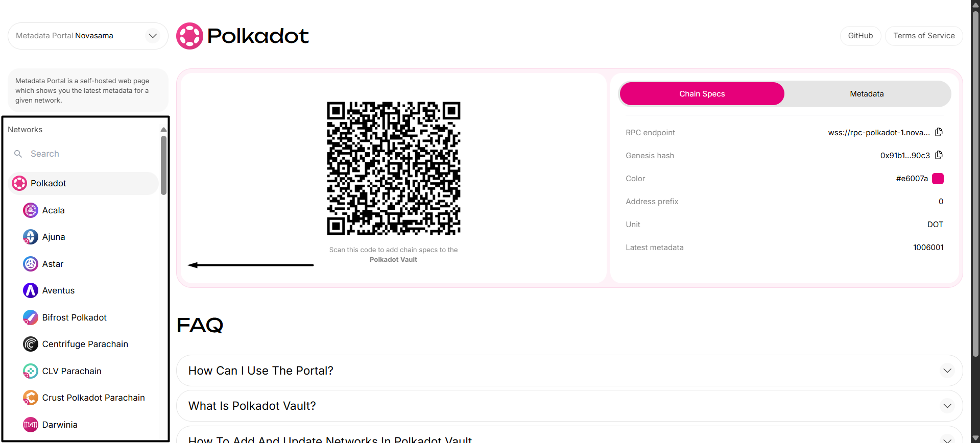980x443 pixels.
Task: Click the Darwinia network icon
Action: click(x=31, y=425)
